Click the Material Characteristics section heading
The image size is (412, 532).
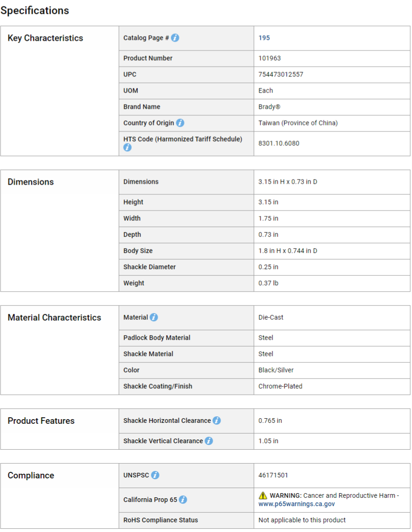54,317
